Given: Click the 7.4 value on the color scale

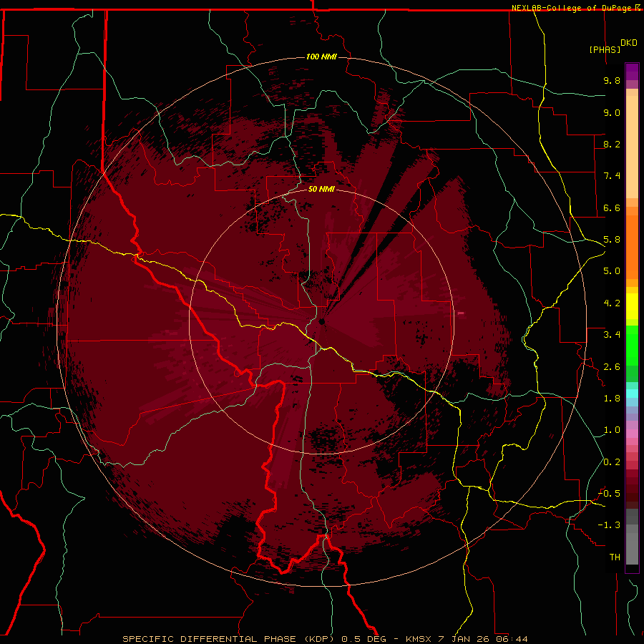Looking at the screenshot, I should click(612, 176).
